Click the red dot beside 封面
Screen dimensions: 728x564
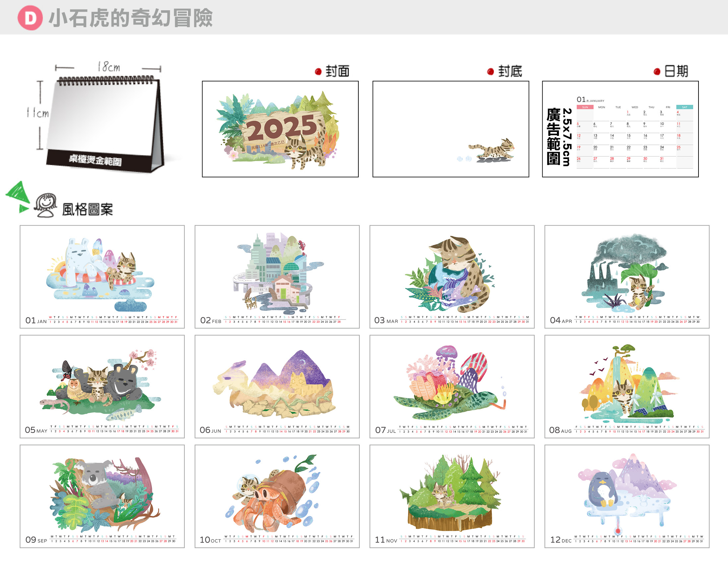click(318, 72)
